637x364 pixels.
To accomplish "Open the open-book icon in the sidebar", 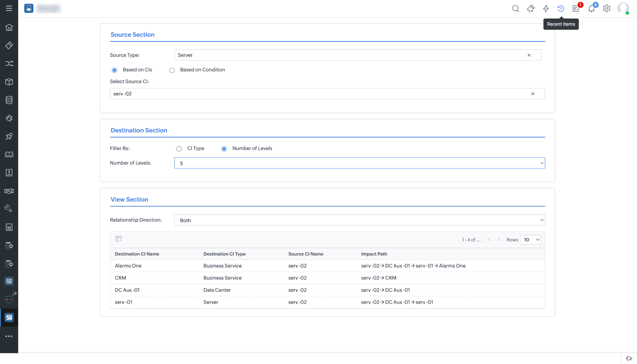I will pyautogui.click(x=9, y=155).
